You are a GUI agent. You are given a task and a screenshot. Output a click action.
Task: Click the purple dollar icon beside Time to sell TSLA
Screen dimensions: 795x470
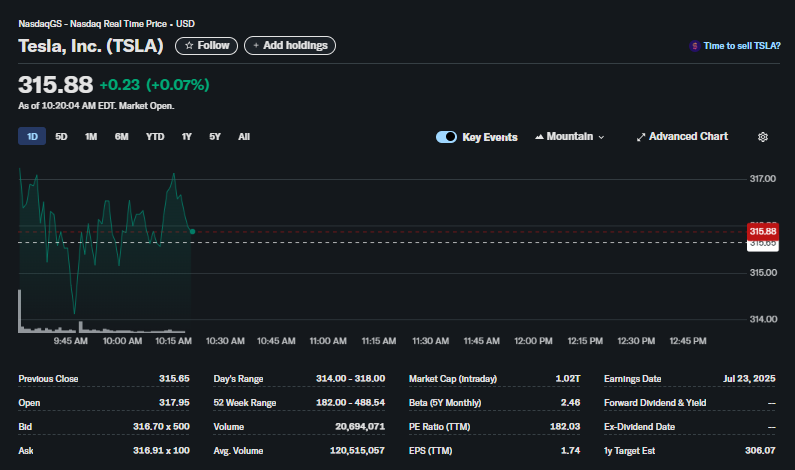point(695,46)
